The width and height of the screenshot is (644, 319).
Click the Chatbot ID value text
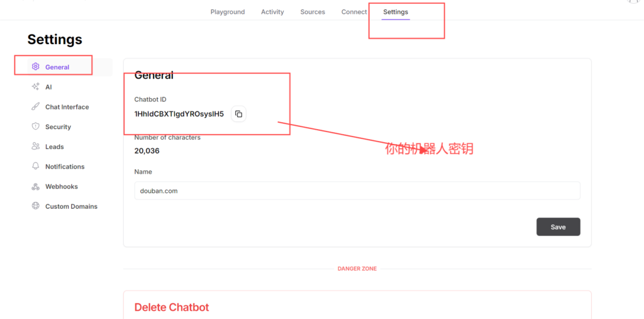(x=179, y=114)
